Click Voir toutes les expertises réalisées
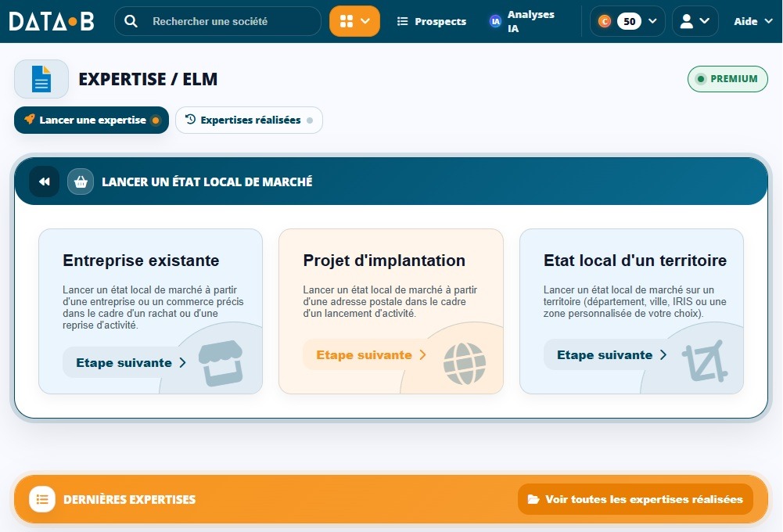The image size is (783, 532). pyautogui.click(x=635, y=499)
